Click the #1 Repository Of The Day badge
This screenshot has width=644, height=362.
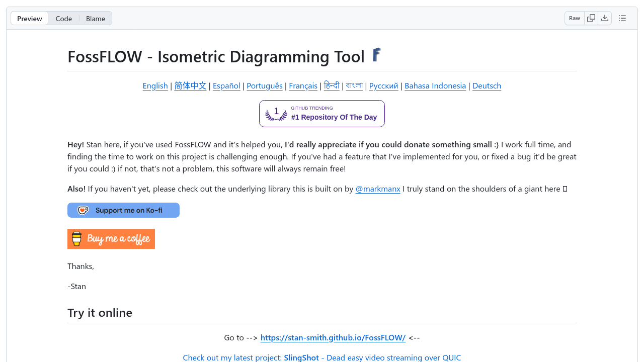334,117
